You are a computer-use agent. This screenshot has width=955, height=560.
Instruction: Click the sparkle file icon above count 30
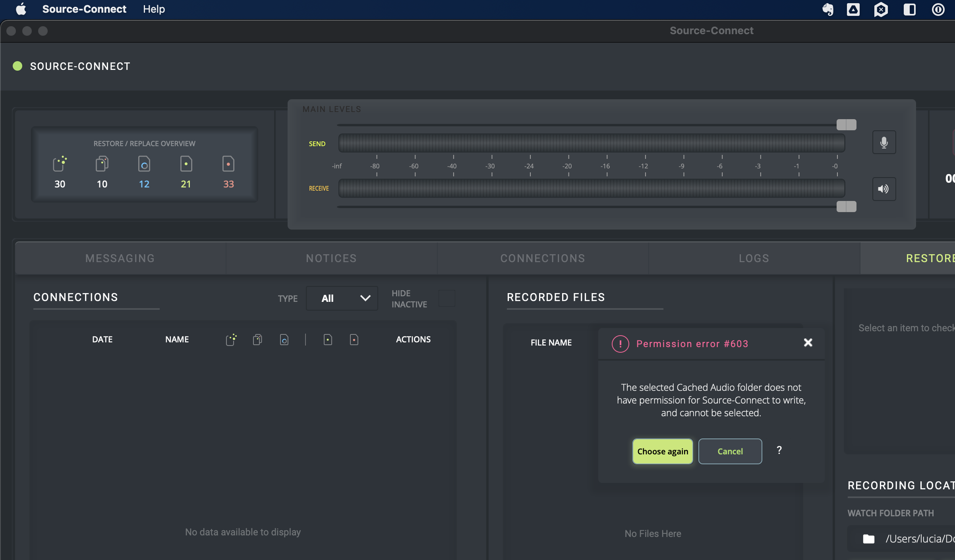60,164
